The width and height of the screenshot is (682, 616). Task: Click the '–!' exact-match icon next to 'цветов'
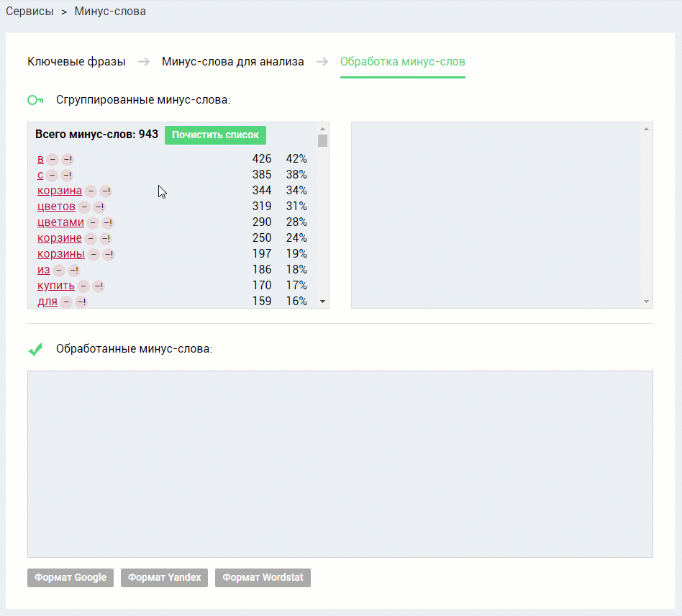tap(99, 207)
